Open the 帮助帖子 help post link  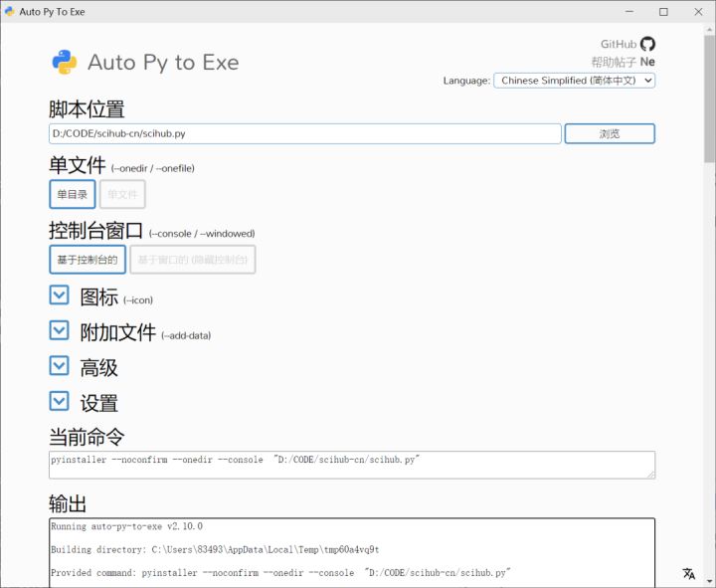(614, 62)
